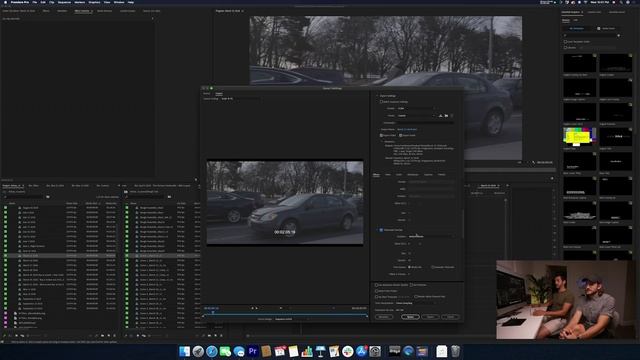
Task: Toggle the Export Video checkbox
Action: click(x=381, y=135)
